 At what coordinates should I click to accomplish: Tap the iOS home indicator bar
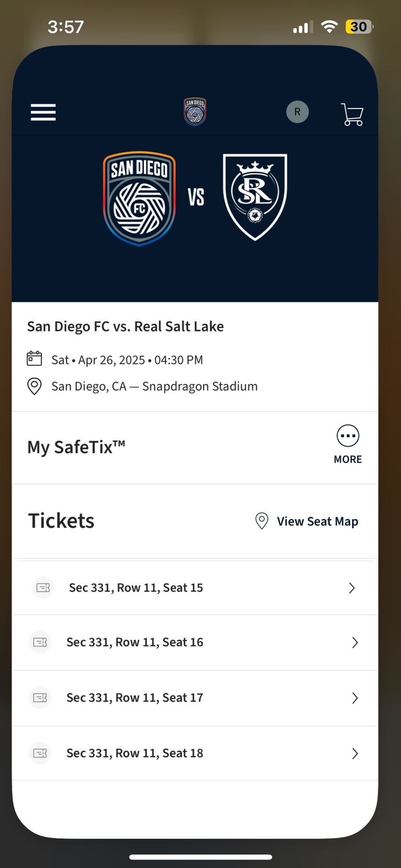click(201, 857)
